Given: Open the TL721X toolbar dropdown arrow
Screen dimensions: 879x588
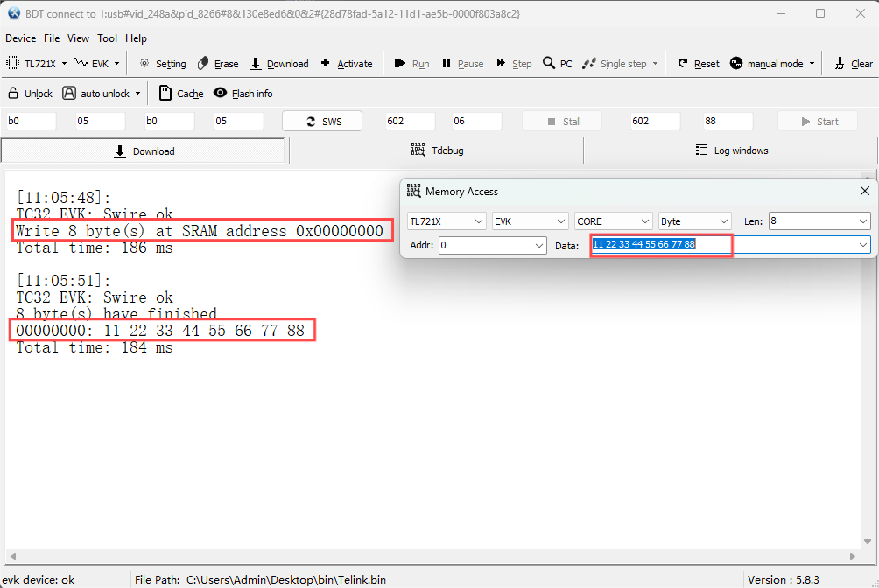Looking at the screenshot, I should tap(64, 63).
